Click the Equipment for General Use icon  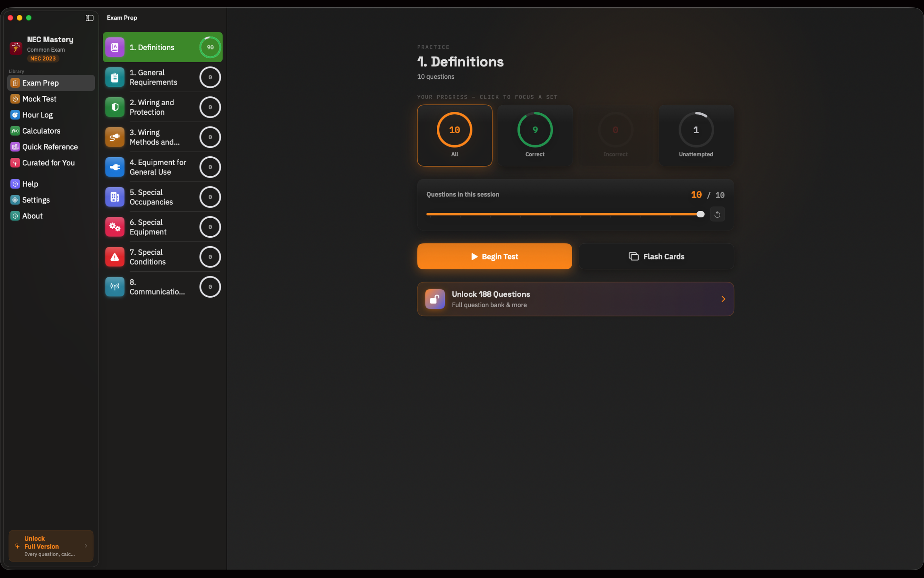[115, 167]
